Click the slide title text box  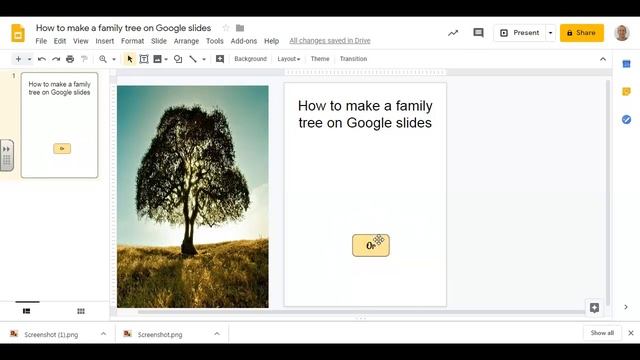pos(365,114)
